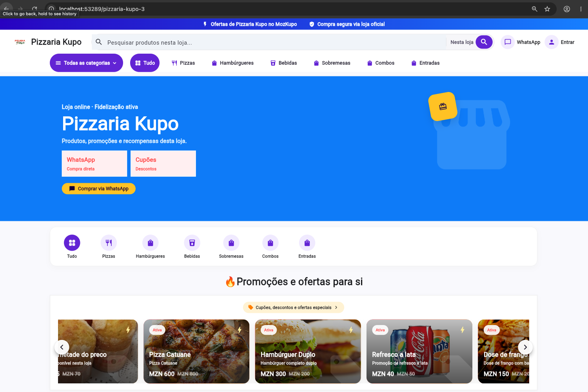Click the Cupões Descontos card

click(x=163, y=164)
